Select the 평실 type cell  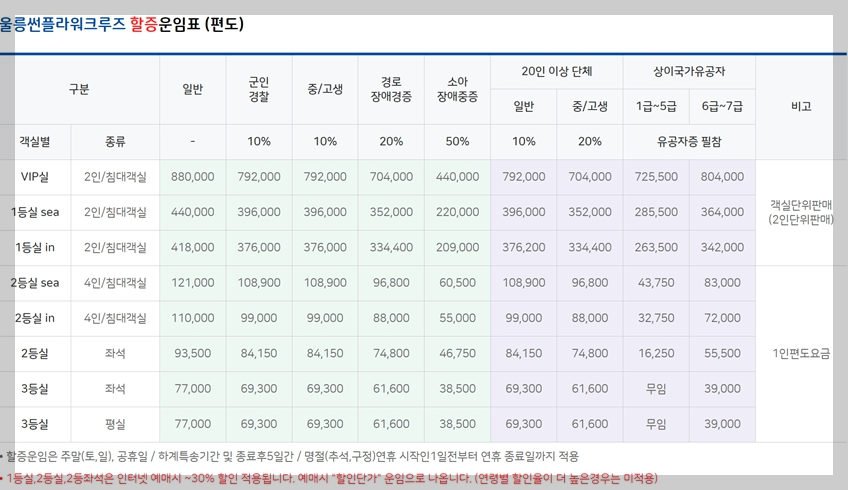coord(115,424)
